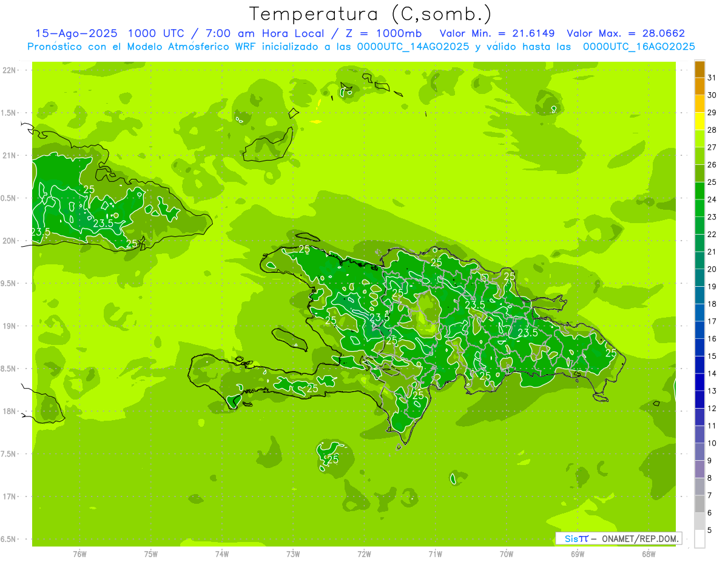
Task: Click the '69W' longitude label
Action: coord(577,554)
